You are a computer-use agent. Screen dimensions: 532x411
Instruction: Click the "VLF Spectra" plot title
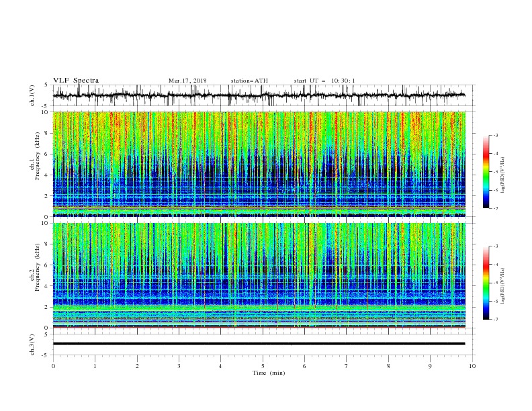point(76,81)
